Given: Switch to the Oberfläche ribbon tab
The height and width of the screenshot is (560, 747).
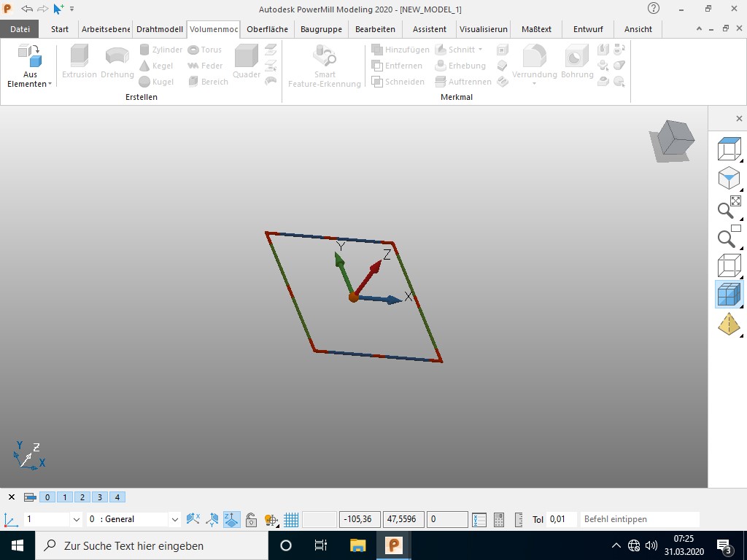Looking at the screenshot, I should [x=267, y=29].
